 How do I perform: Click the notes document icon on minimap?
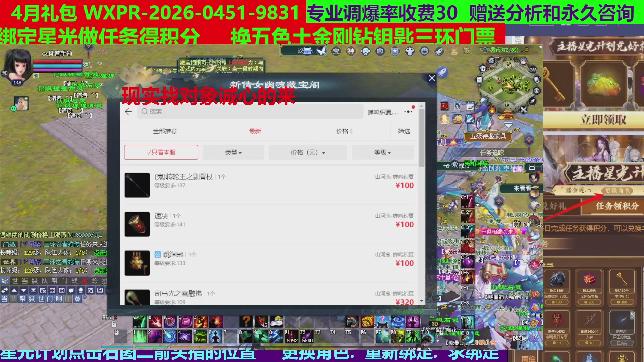pyautogui.click(x=479, y=80)
